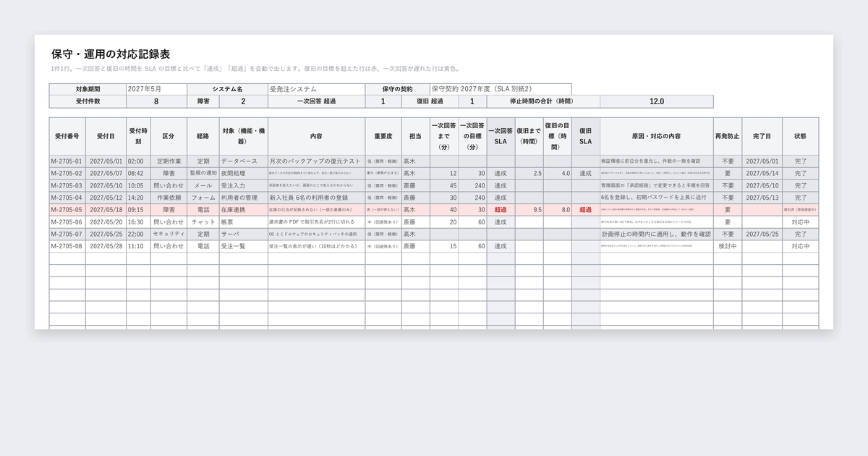The image size is (868, 456).
Task: Click the 担当 column header
Action: [x=416, y=136]
